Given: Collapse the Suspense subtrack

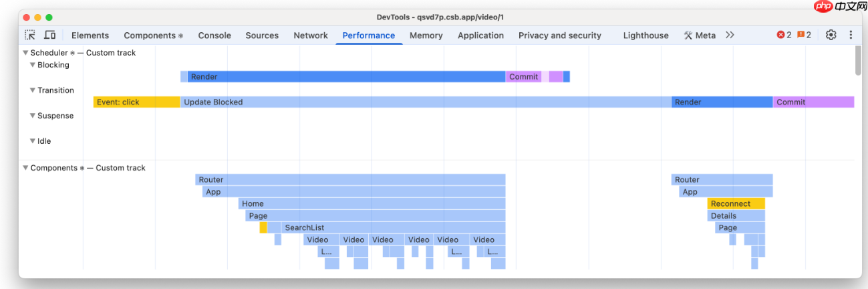Looking at the screenshot, I should click(x=33, y=116).
